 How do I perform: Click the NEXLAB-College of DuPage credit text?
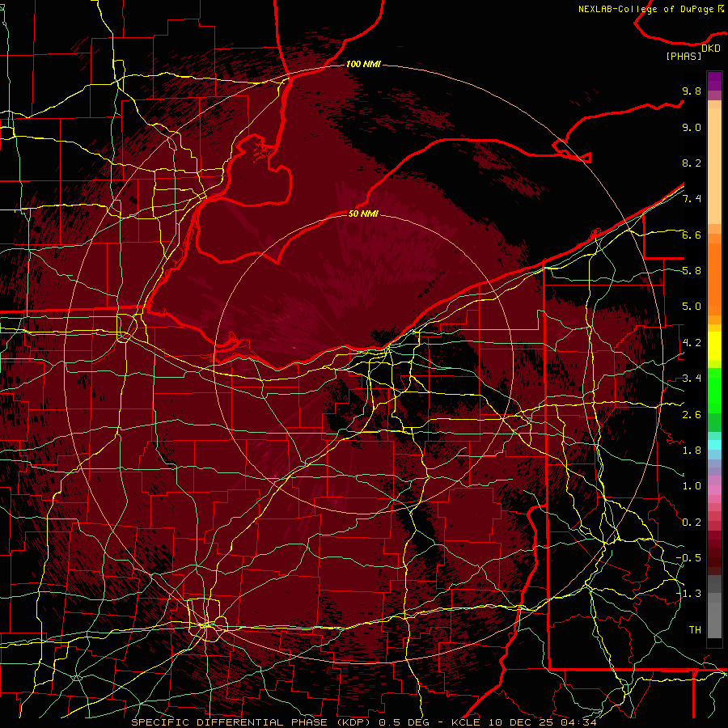(x=650, y=9)
